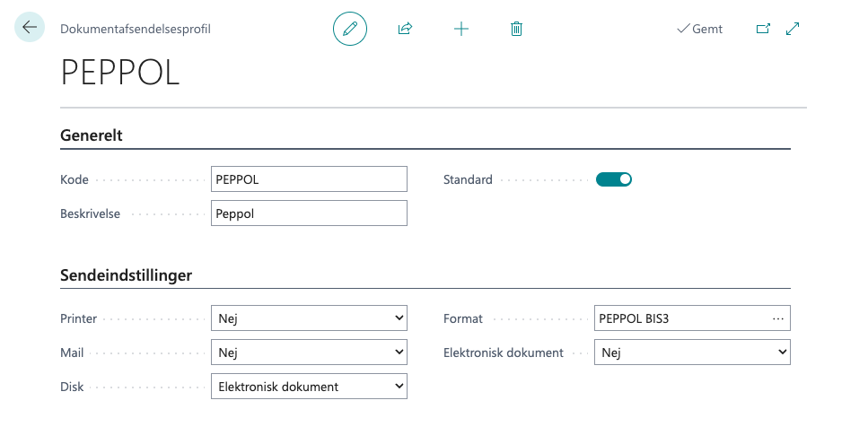Screen dimensions: 868x444
Task: Open the Printer dropdown
Action: [309, 318]
